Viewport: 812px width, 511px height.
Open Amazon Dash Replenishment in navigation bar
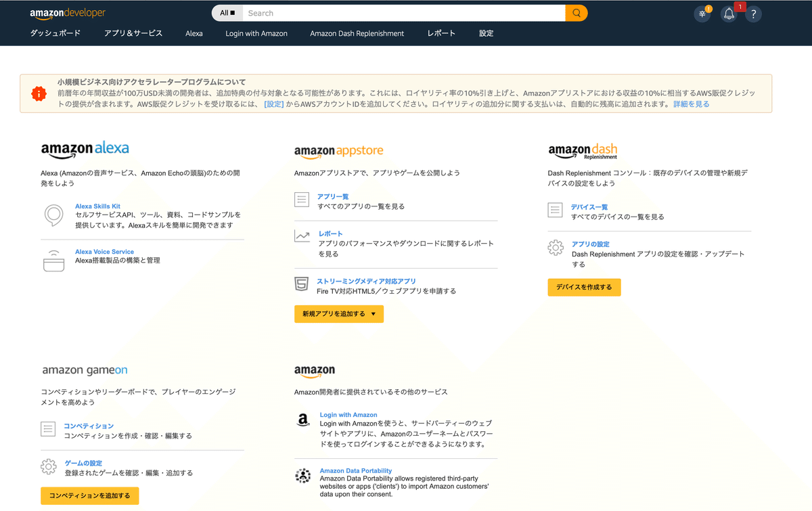pos(357,33)
